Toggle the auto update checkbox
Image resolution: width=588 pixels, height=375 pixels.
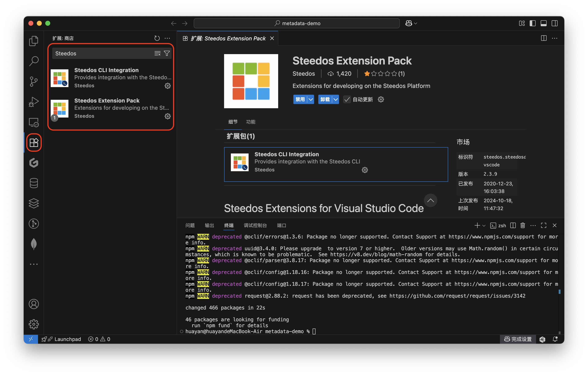347,100
